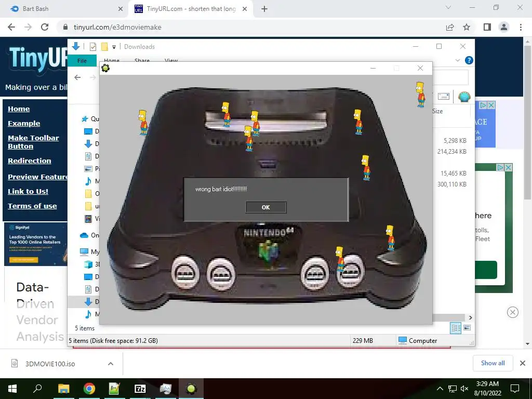
Task: Click the Signifyd ad banner
Action: pos(36,244)
